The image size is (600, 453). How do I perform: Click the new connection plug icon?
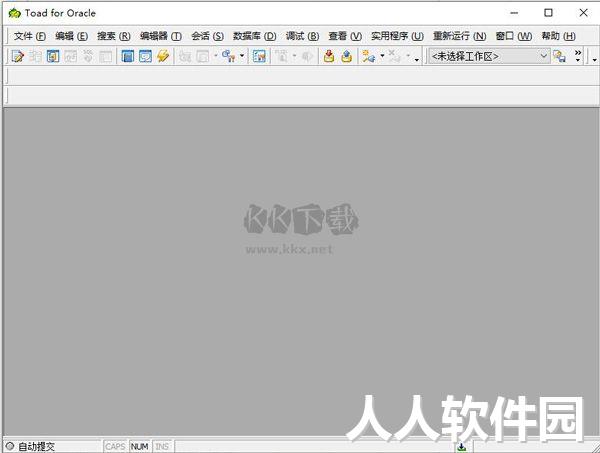[x=368, y=56]
